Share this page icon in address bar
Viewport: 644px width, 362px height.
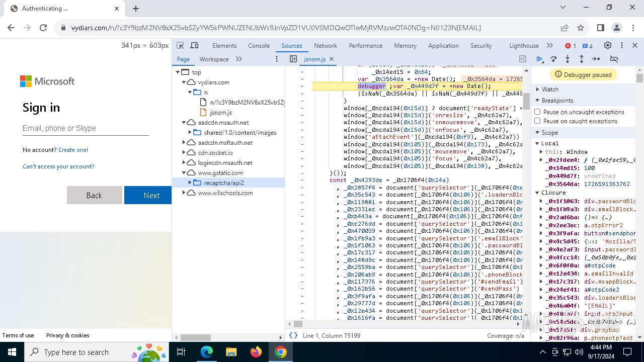[565, 28]
